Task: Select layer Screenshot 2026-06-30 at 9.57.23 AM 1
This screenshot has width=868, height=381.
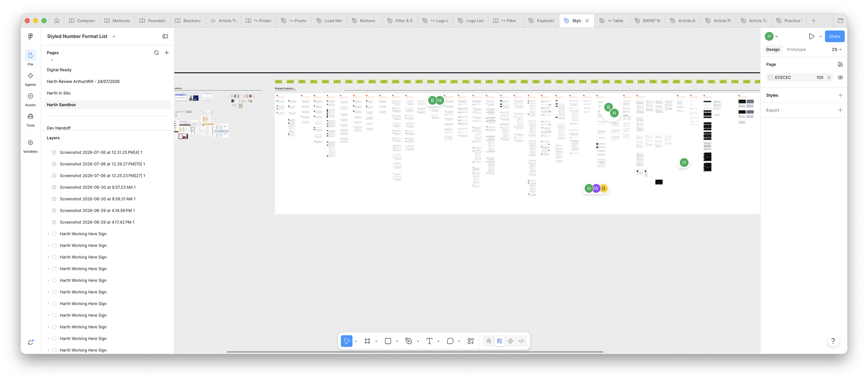Action: (x=98, y=187)
